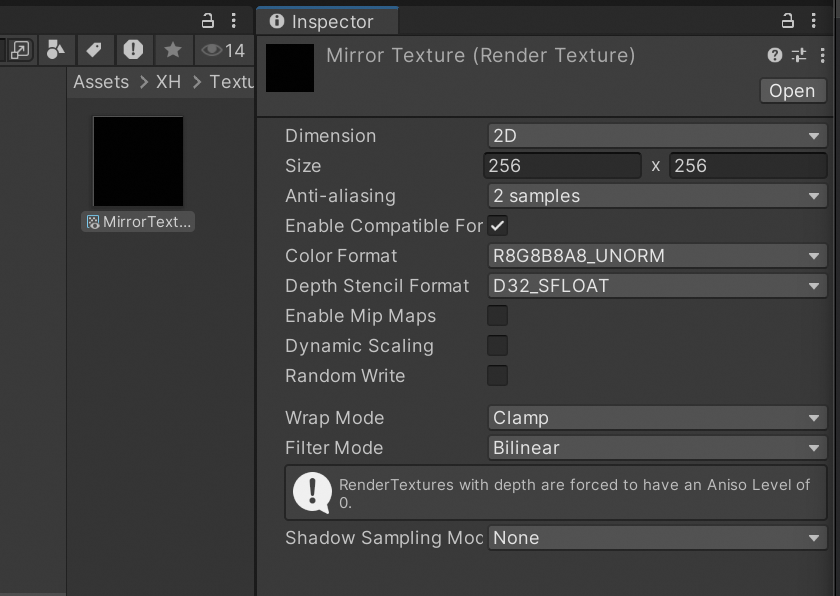This screenshot has height=596, width=840.
Task: Enable Random Write checkbox
Action: (x=498, y=376)
